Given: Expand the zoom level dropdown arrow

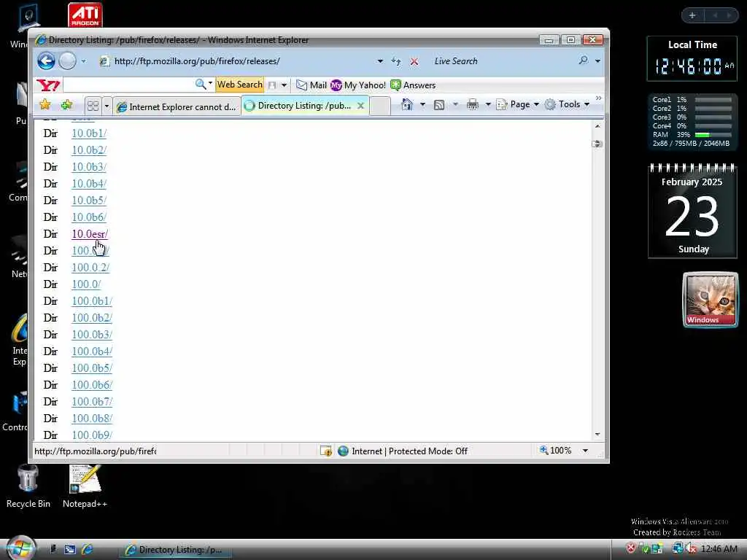Looking at the screenshot, I should tap(586, 451).
